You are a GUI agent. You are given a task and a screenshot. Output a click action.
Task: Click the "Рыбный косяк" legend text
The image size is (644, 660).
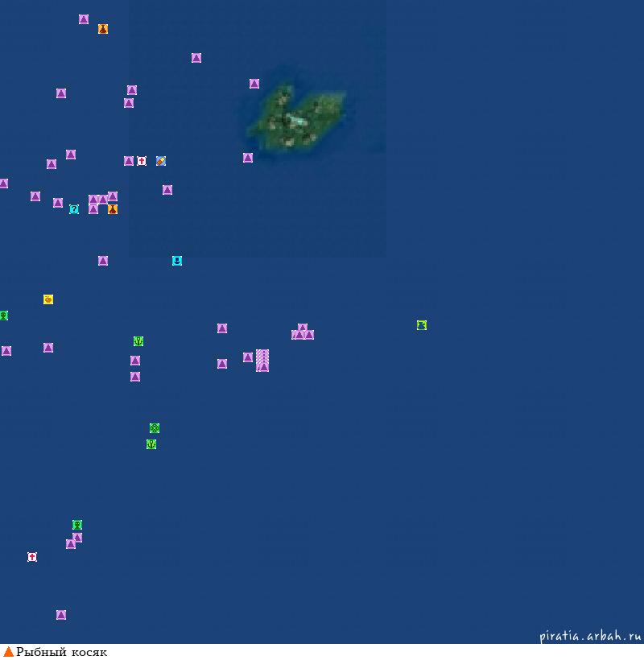62,652
